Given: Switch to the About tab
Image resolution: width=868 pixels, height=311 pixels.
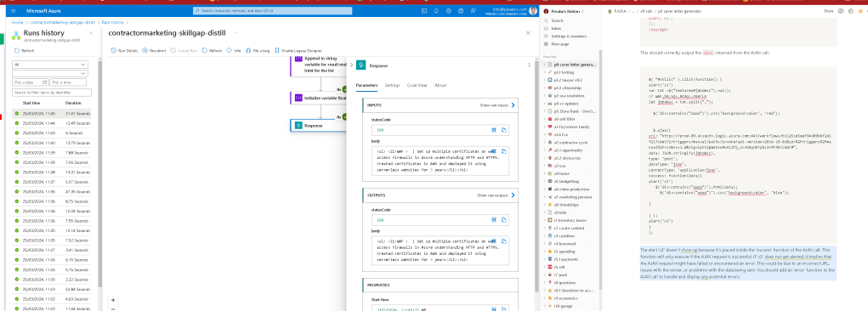Looking at the screenshot, I should (x=440, y=85).
